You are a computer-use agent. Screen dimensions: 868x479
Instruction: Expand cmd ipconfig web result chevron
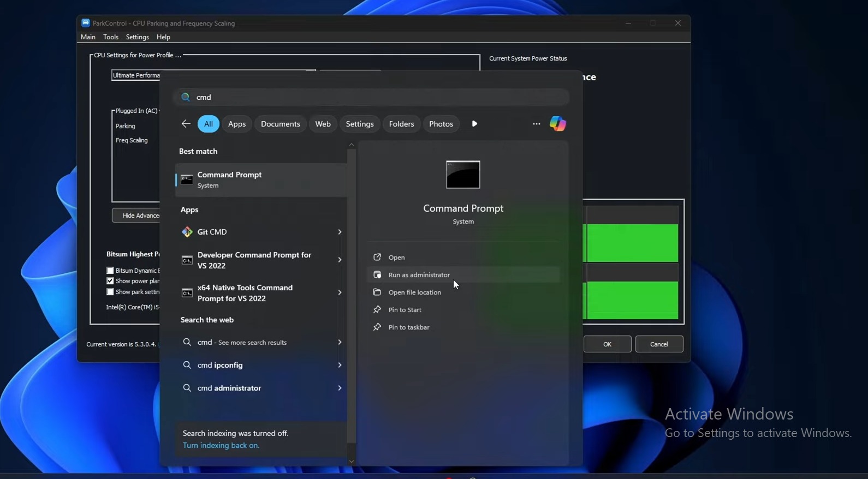tap(340, 365)
